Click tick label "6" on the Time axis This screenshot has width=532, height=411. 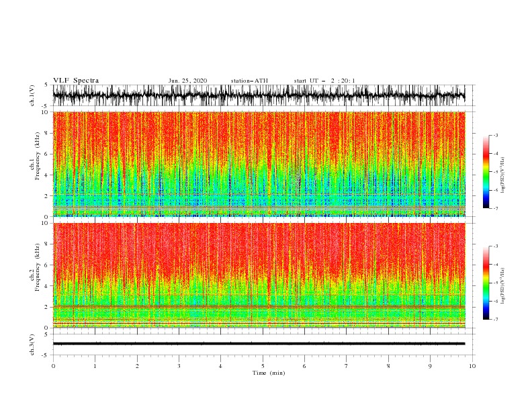(304, 366)
